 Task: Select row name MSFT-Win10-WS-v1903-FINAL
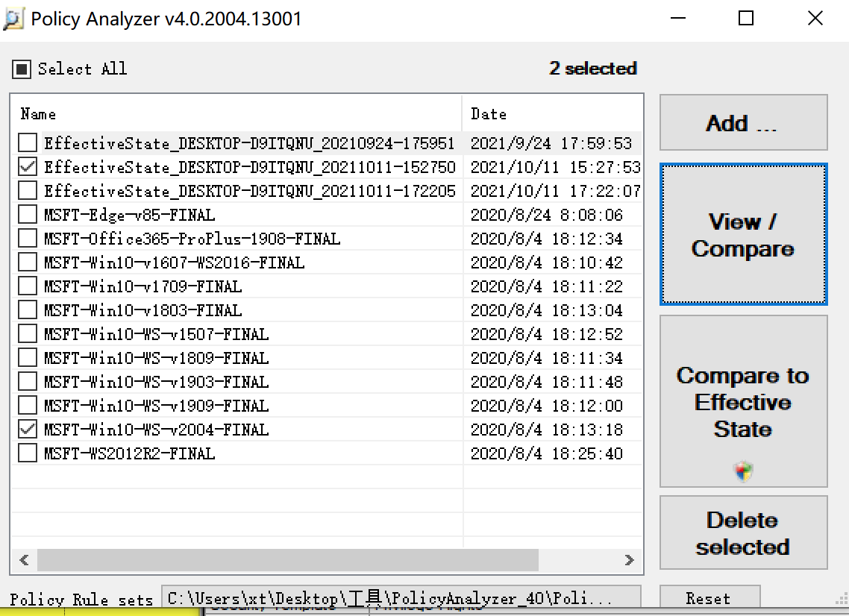point(157,382)
